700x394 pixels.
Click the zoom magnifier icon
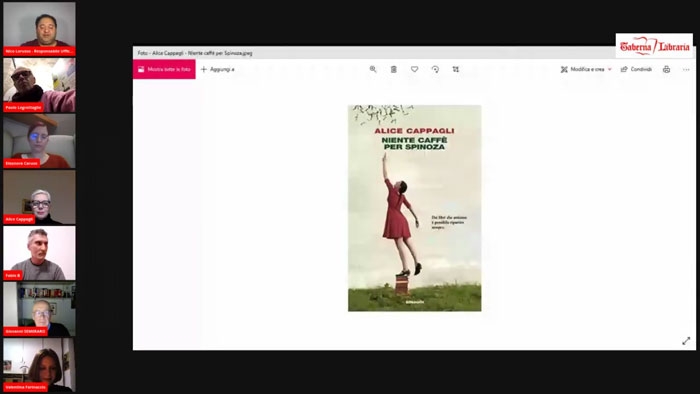click(x=373, y=69)
